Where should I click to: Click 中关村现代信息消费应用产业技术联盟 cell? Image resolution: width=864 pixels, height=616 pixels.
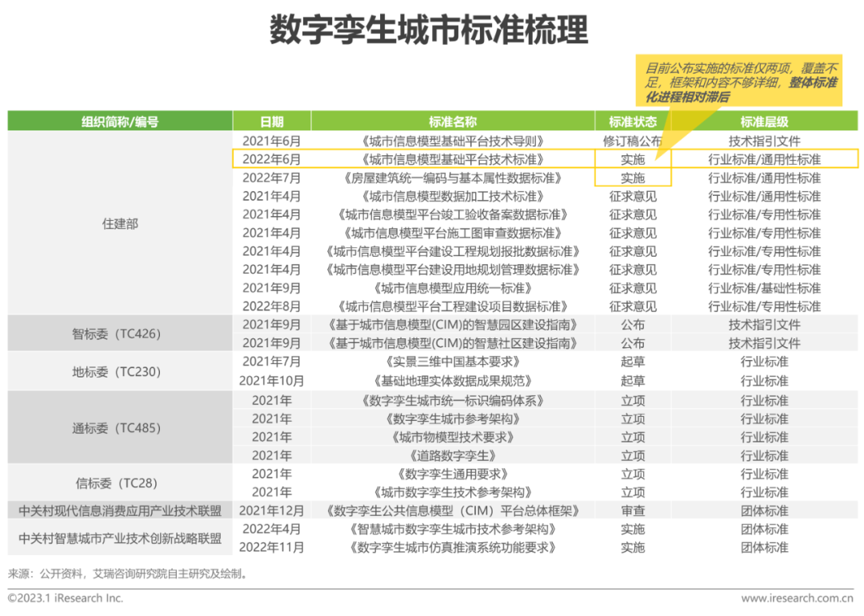click(119, 510)
